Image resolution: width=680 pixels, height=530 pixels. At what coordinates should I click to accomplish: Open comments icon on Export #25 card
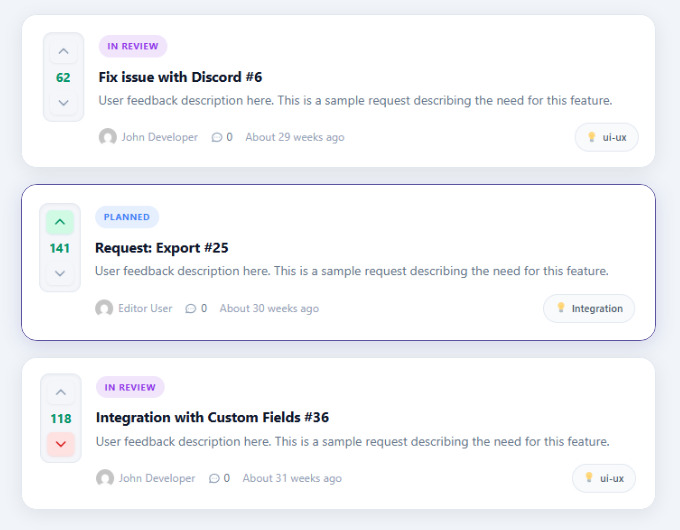[190, 308]
